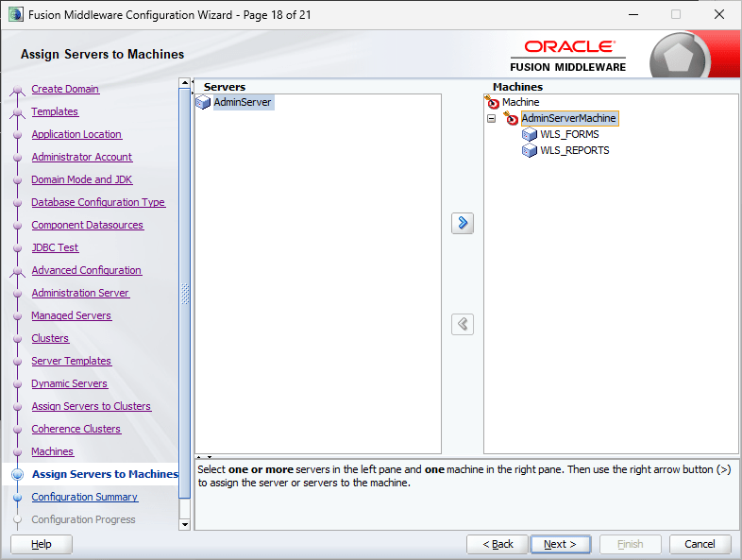Click the Machines step bullet
Viewport: 742px width, 560px height.
click(x=18, y=452)
